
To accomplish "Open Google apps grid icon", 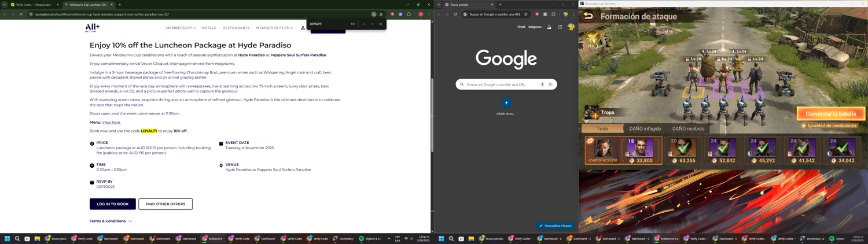I will pyautogui.click(x=560, y=27).
